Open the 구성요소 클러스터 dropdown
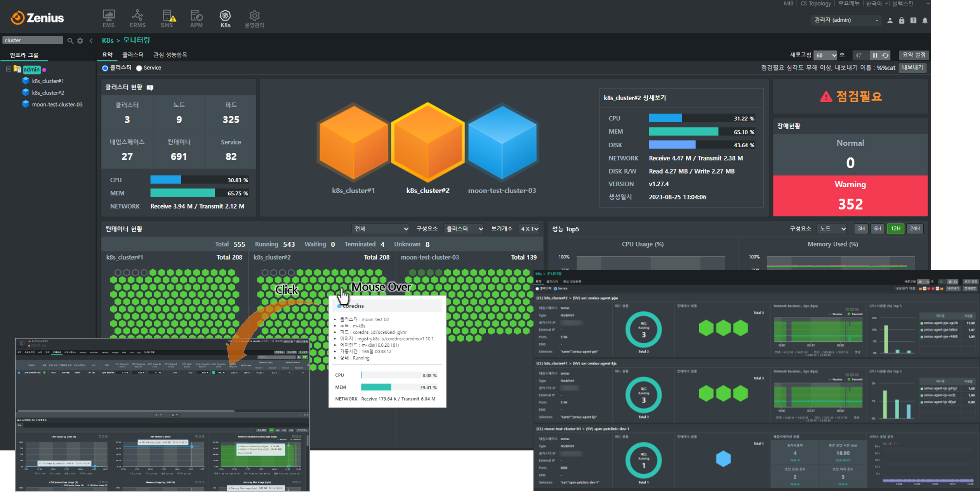980x492 pixels. (x=464, y=229)
